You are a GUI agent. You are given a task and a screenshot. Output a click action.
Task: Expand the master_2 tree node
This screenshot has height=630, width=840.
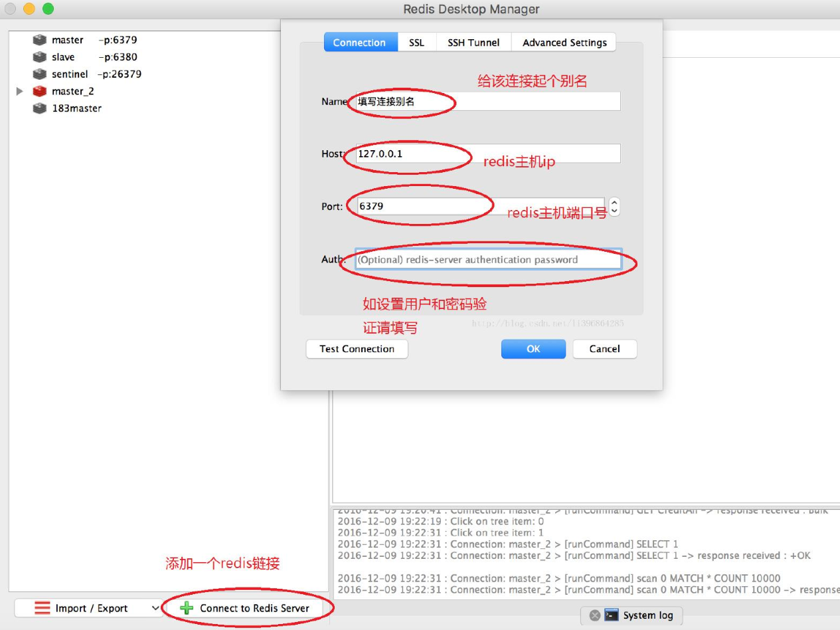coord(20,91)
